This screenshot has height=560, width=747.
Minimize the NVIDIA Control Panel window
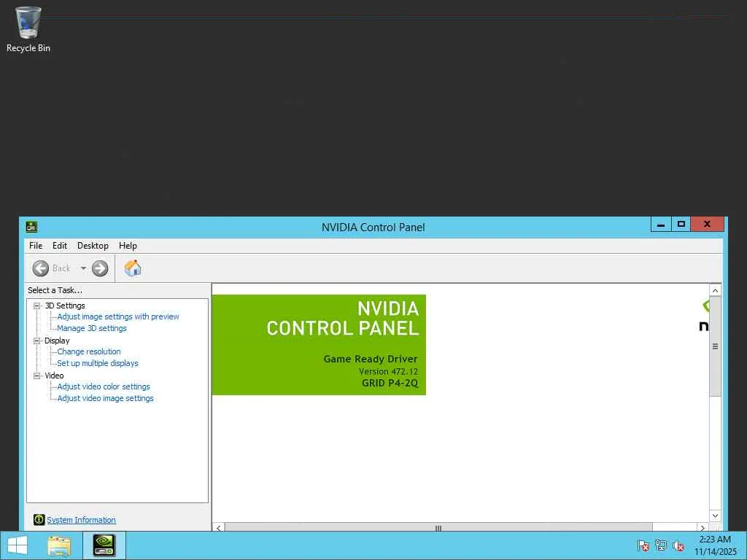pyautogui.click(x=661, y=225)
